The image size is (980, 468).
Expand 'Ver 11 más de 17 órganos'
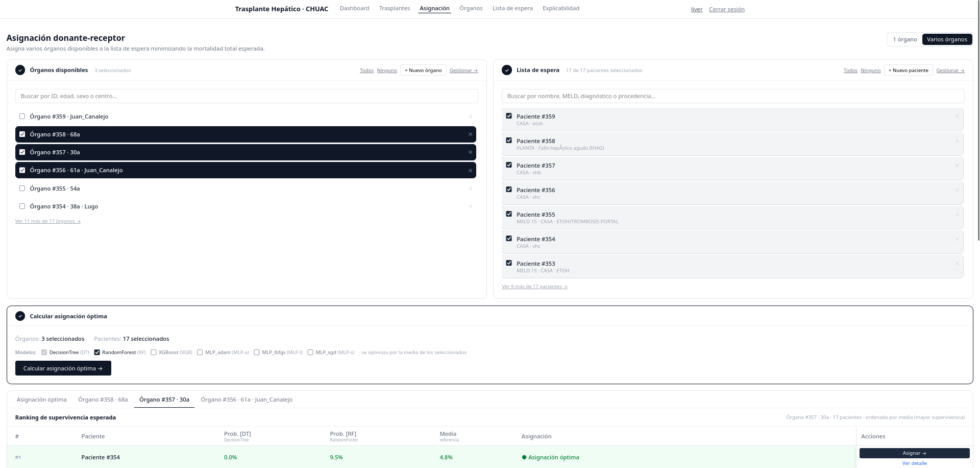click(48, 221)
